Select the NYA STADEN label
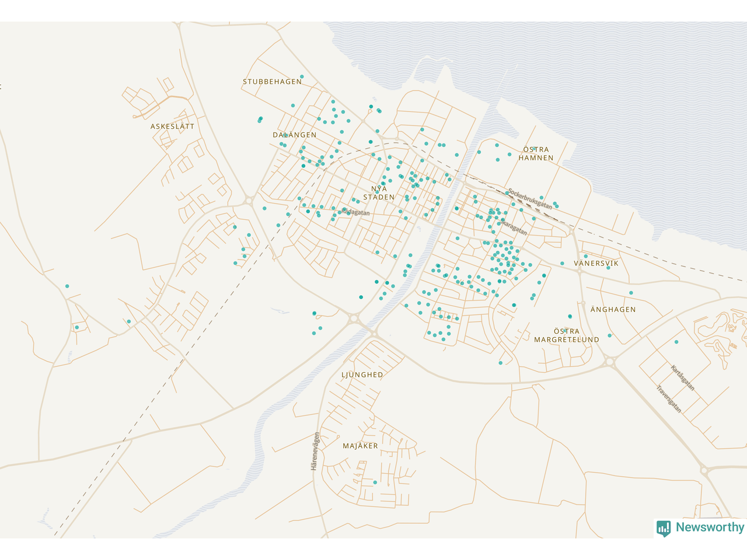The image size is (747, 560). [379, 193]
